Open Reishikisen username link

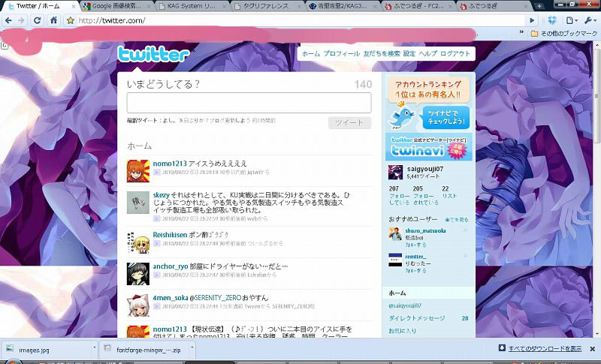coord(170,235)
